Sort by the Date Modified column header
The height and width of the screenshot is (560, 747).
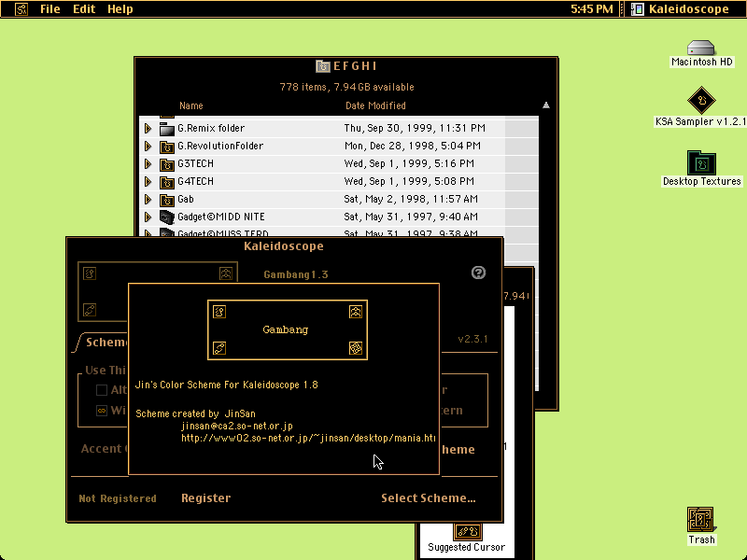[375, 105]
